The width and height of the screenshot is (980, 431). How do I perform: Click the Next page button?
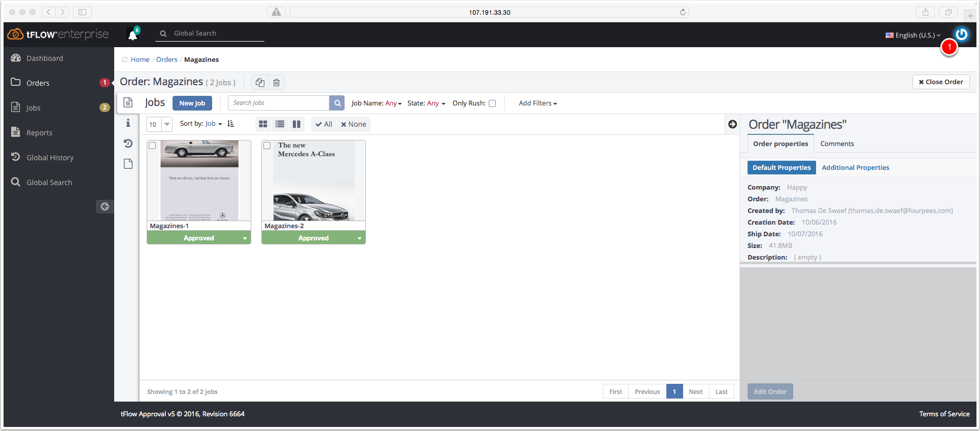pos(695,391)
